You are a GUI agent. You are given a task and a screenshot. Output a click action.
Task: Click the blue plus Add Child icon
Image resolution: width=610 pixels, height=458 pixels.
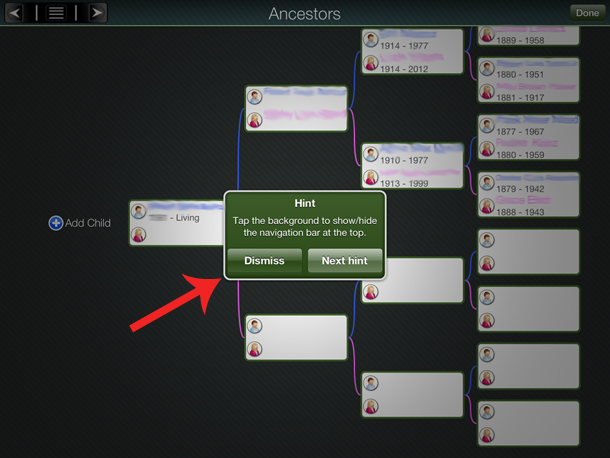click(56, 223)
